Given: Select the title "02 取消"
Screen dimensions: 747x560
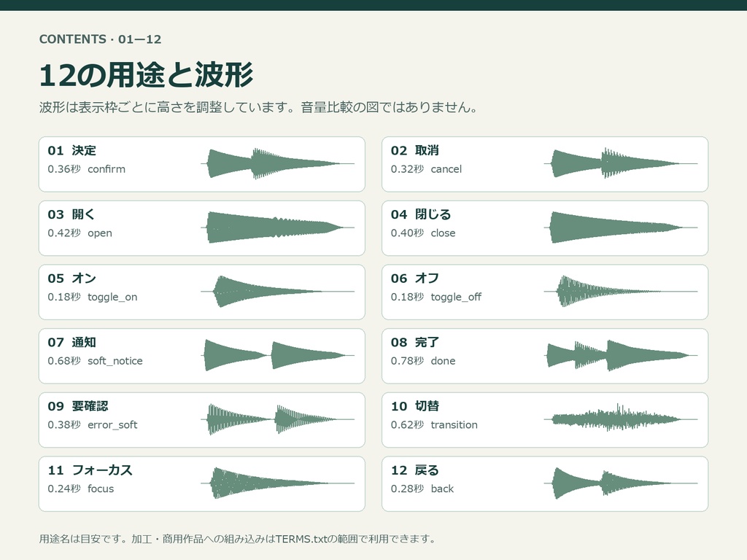Looking at the screenshot, I should [x=415, y=150].
